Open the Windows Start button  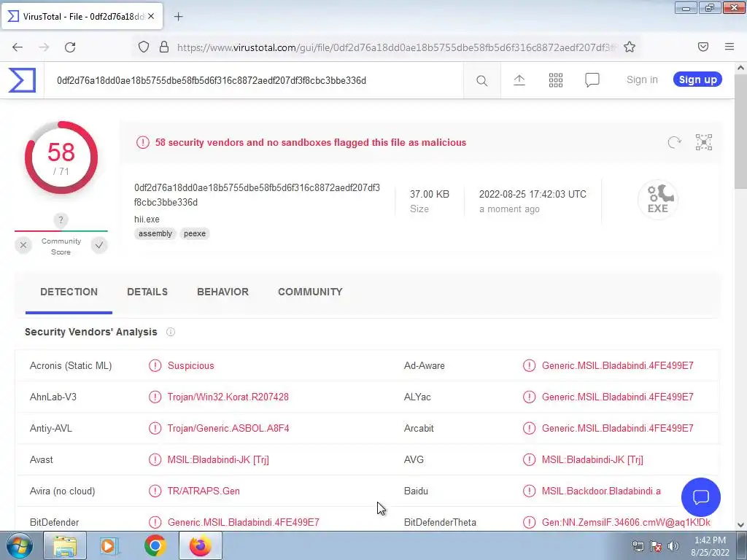tap(20, 546)
